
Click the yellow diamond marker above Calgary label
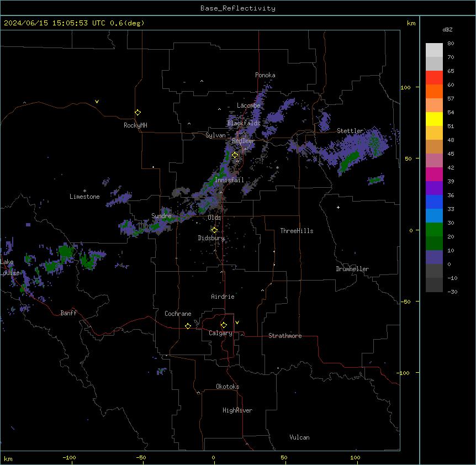click(224, 325)
